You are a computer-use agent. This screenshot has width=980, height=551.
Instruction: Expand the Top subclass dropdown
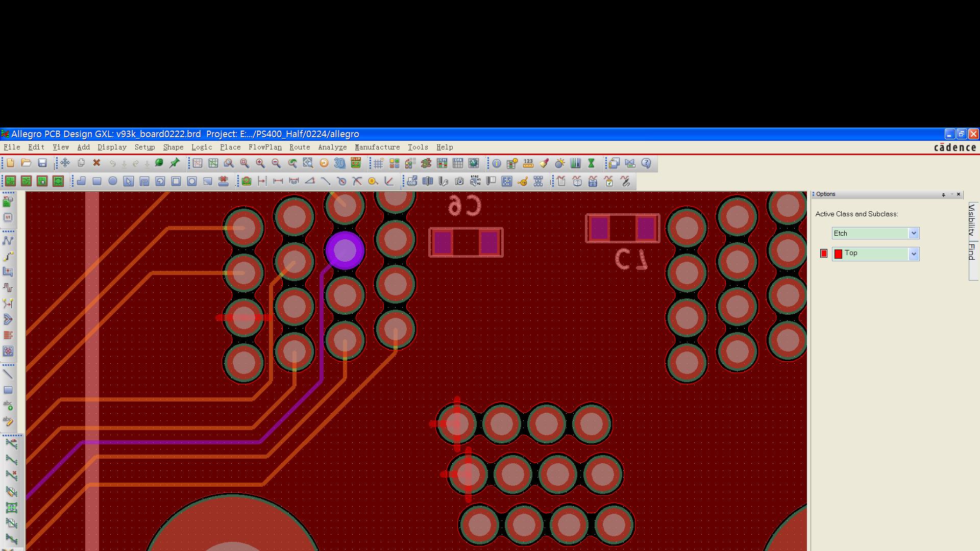click(x=913, y=254)
